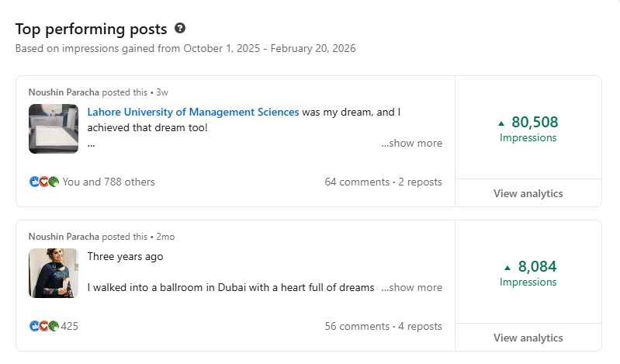View analytics for the 8,084 impressions post
620x364 pixels.
[x=528, y=338]
